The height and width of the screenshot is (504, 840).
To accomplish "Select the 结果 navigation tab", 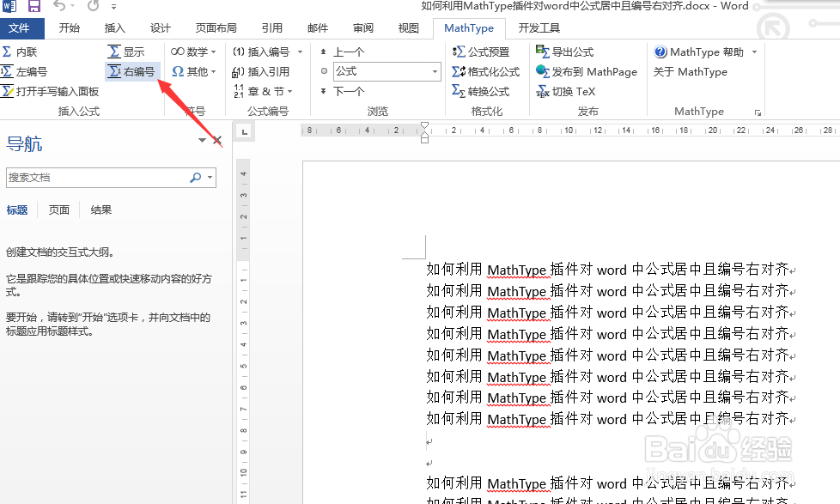I will point(101,210).
